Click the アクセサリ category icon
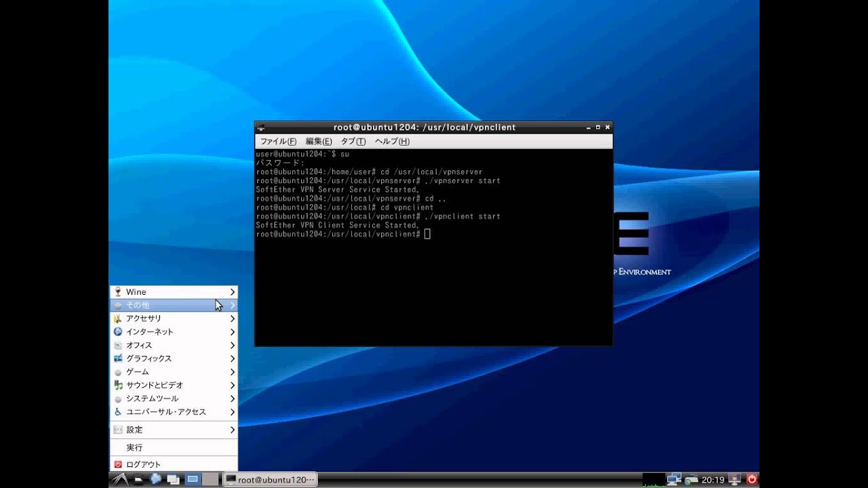 [118, 319]
